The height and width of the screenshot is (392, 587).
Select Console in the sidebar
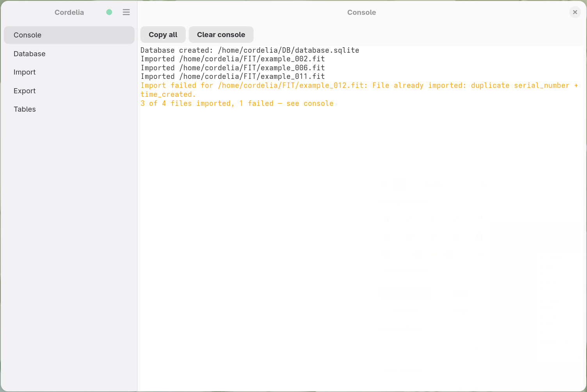[x=69, y=35]
